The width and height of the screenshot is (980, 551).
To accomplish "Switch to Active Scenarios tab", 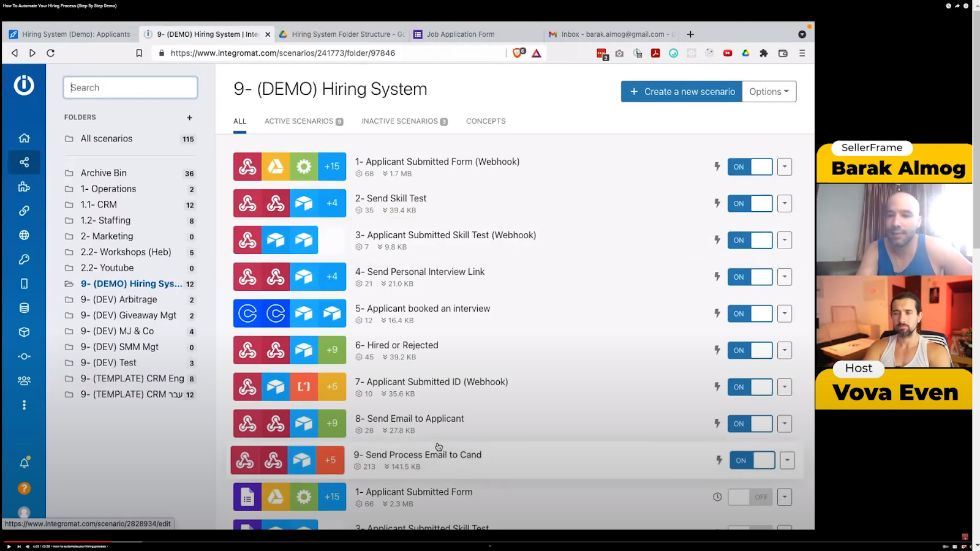I will (x=304, y=121).
